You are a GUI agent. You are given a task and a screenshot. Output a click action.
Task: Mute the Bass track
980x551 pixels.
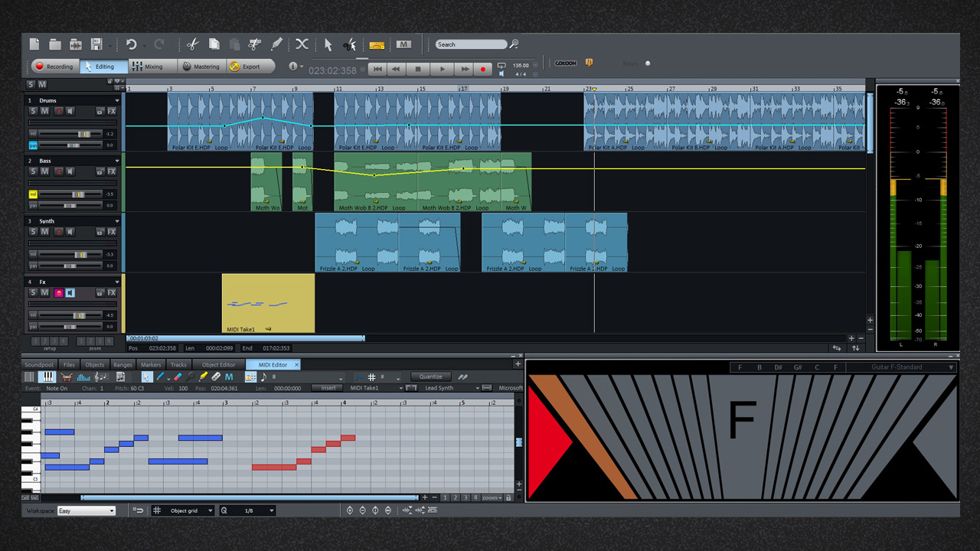tap(44, 172)
